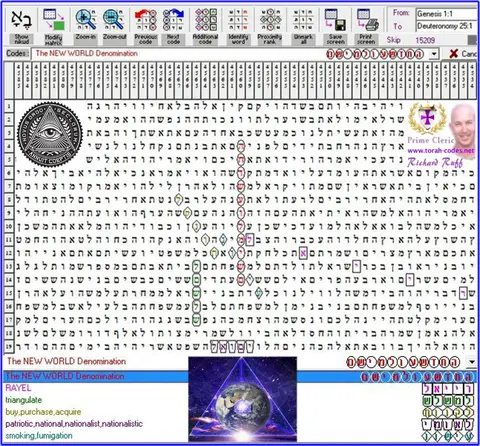Select the smoking,fumigation code entry
480x446 pixels.
[39, 436]
